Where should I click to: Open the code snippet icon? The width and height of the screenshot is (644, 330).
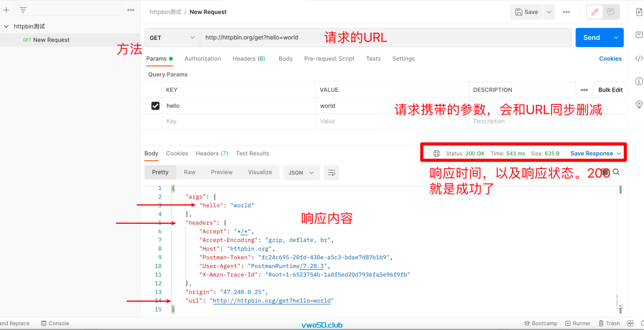639,58
